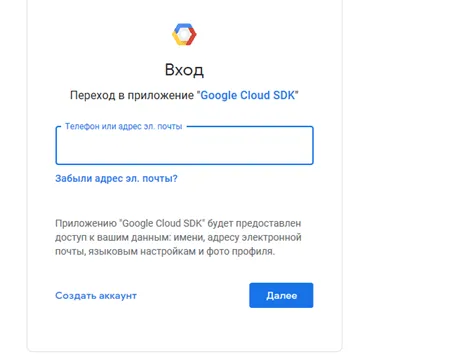Click 'языковым настройкам' in the paragraph
The width and height of the screenshot is (462, 360).
tap(142, 252)
